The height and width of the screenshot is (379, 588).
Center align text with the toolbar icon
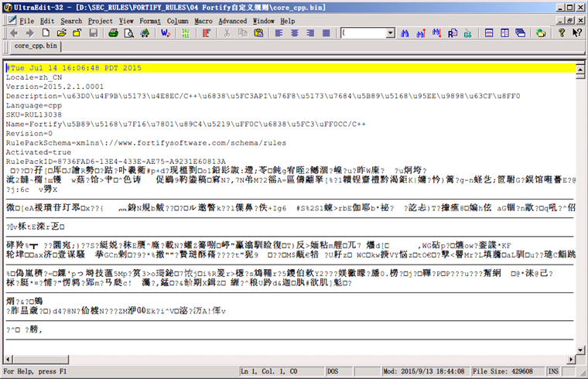294,33
